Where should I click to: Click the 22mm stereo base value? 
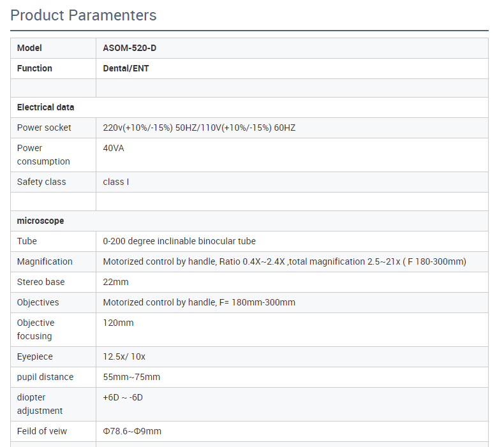(115, 282)
